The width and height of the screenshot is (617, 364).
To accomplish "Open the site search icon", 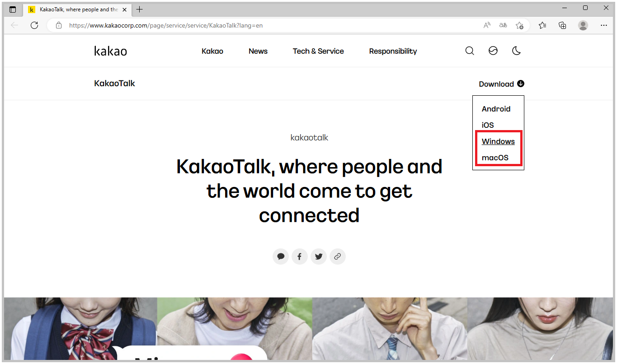I will pos(470,51).
